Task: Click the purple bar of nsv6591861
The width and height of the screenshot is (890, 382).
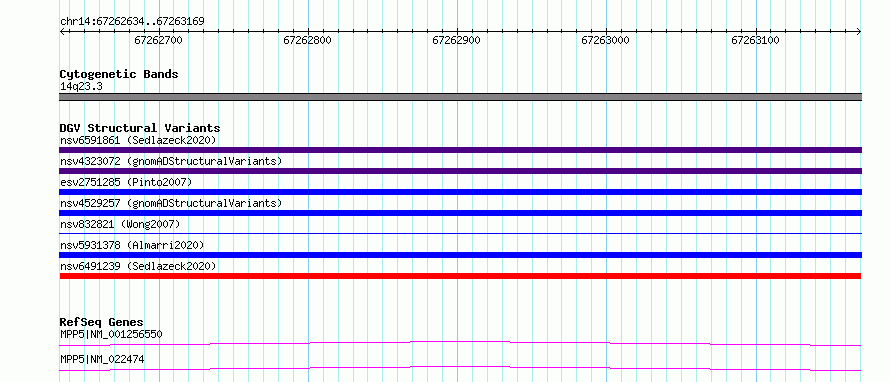Action: pyautogui.click(x=460, y=150)
